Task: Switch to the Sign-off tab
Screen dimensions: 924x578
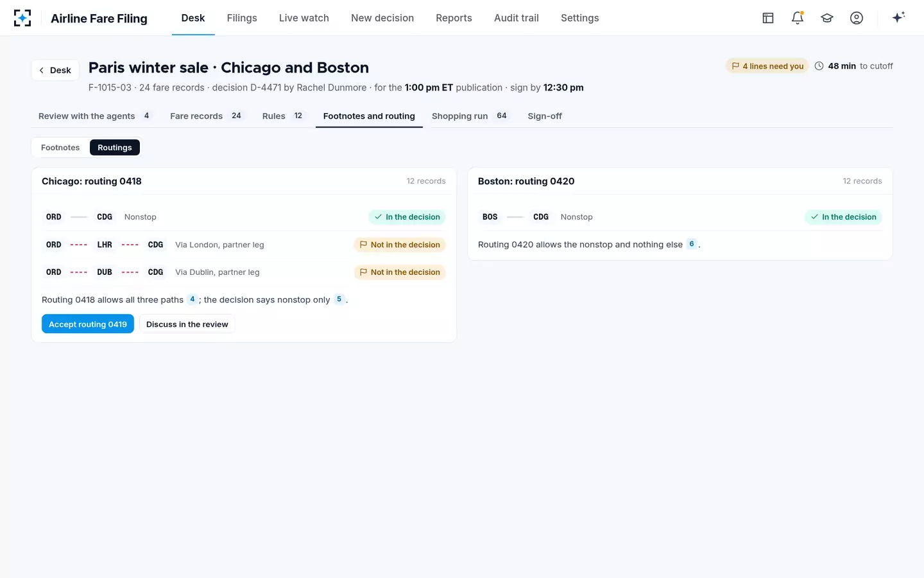Action: [x=545, y=116]
